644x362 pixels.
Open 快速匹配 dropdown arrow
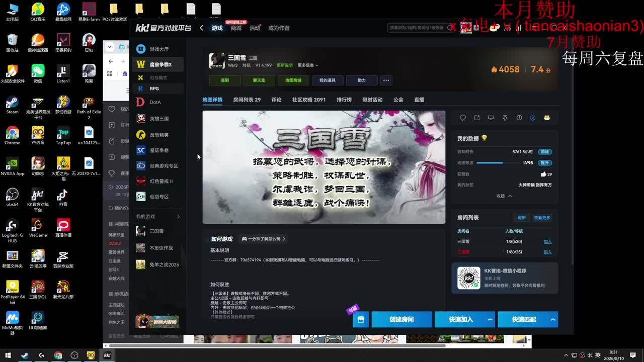(553, 320)
